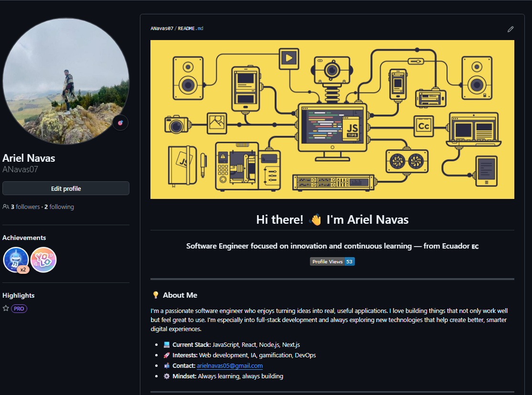532x395 pixels.
Task: Click the followers people icon
Action: pyautogui.click(x=6, y=207)
